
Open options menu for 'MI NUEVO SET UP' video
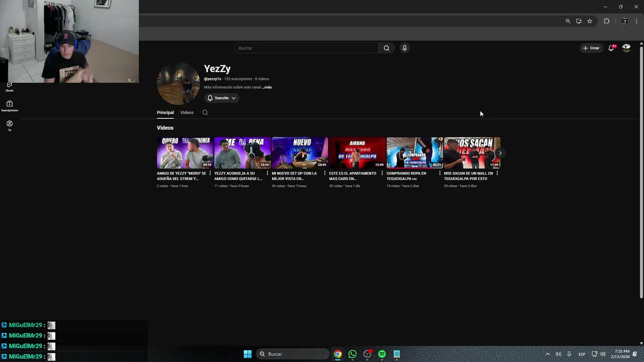pos(325,173)
